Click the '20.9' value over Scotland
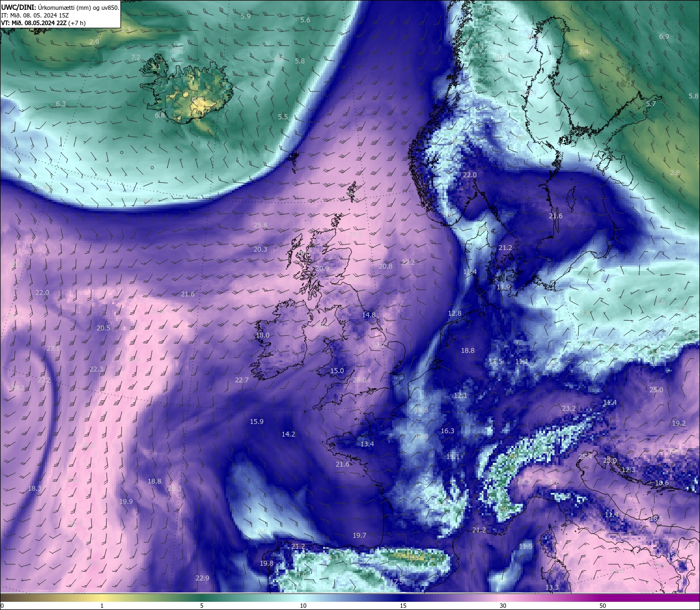 click(x=322, y=268)
